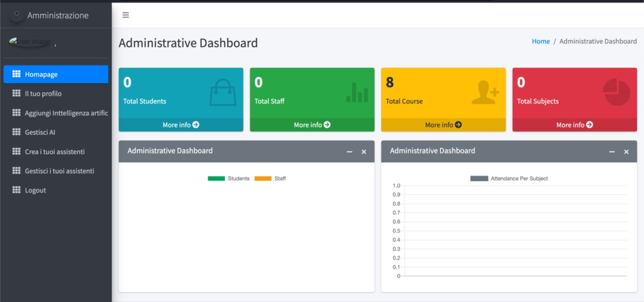Click grid icon beside Homepage
This screenshot has height=302, width=644.
point(16,74)
